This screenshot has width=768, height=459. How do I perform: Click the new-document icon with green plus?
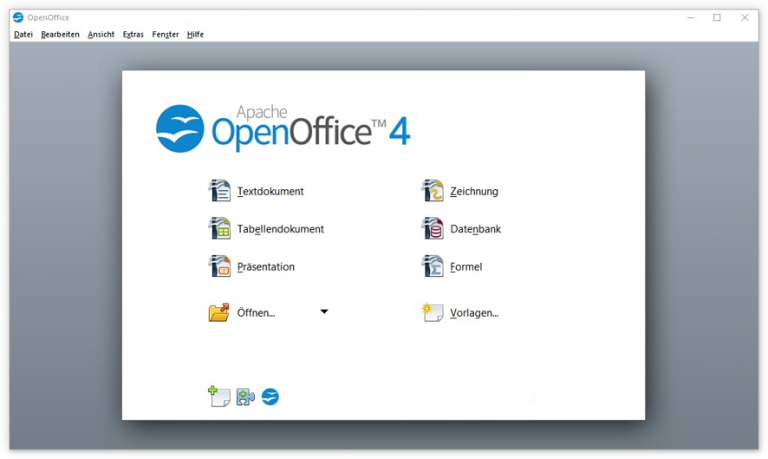pos(219,396)
